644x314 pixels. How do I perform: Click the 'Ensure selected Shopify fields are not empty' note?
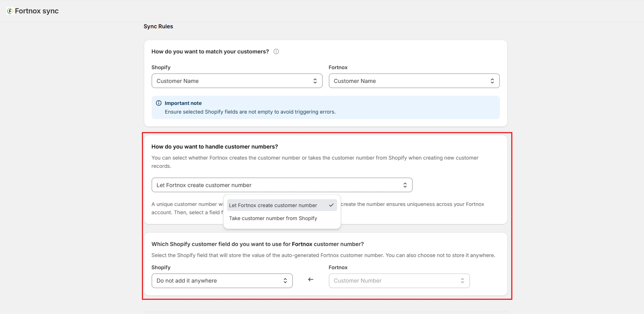click(x=250, y=112)
